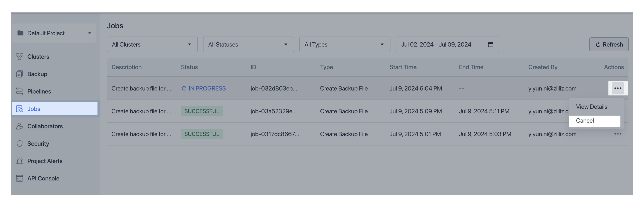Open the Clusters sidebar icon
Screen dimensions: 644x207
pos(19,57)
